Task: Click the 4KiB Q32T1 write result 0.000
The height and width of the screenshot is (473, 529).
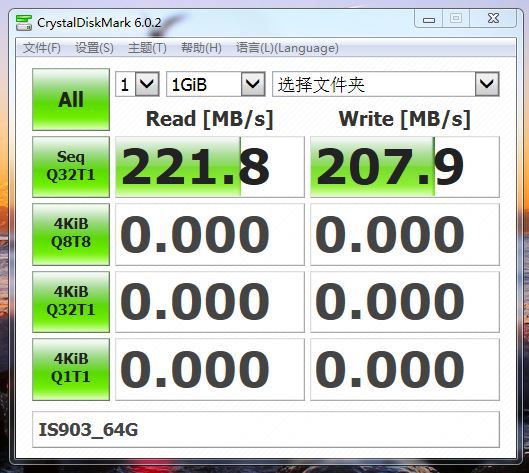Action: pos(405,302)
